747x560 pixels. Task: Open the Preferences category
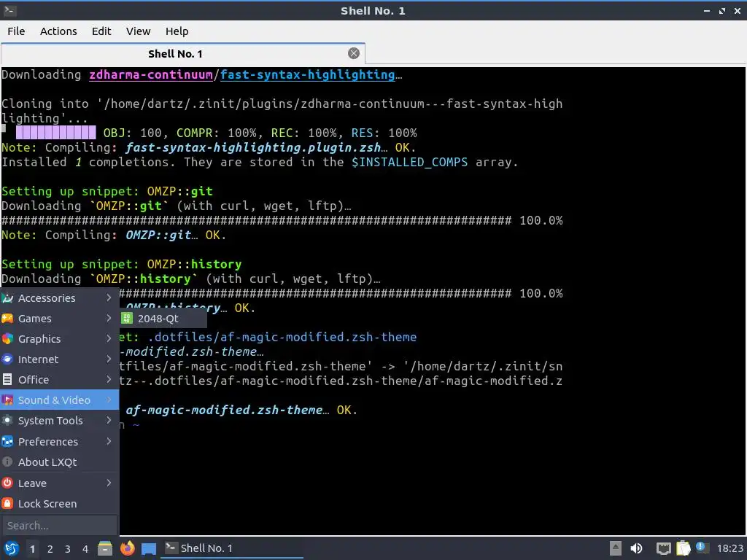(x=59, y=442)
